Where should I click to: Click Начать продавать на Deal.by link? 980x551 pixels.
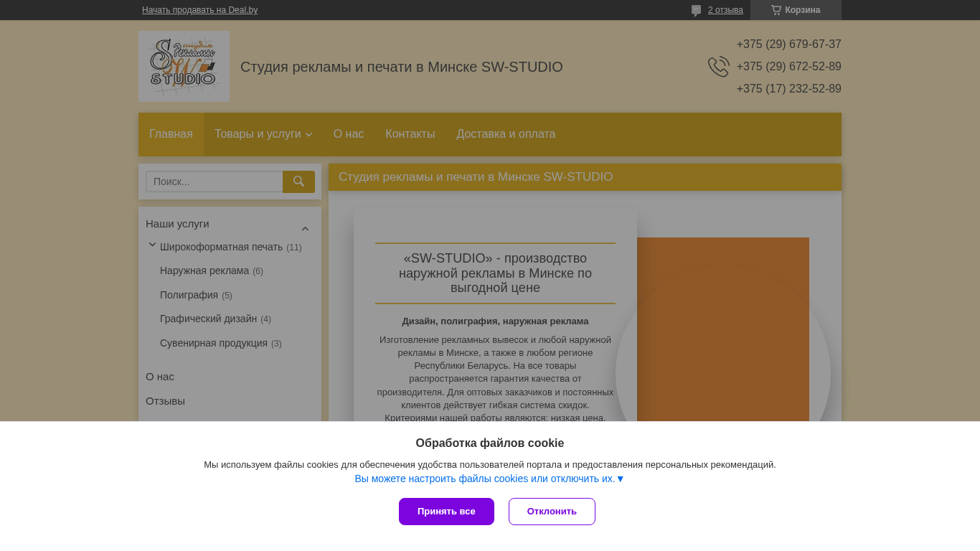(x=199, y=10)
